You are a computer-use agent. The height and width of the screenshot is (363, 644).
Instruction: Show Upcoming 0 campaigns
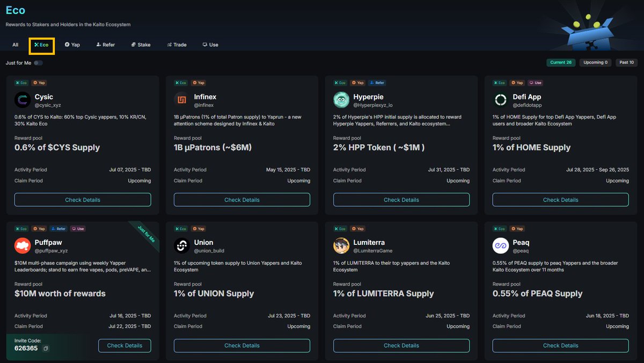point(595,62)
